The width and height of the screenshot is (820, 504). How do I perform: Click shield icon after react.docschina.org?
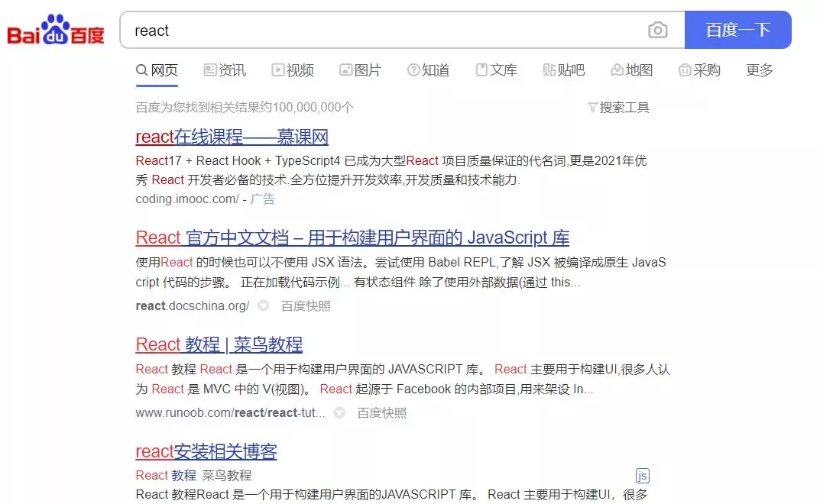tap(263, 305)
